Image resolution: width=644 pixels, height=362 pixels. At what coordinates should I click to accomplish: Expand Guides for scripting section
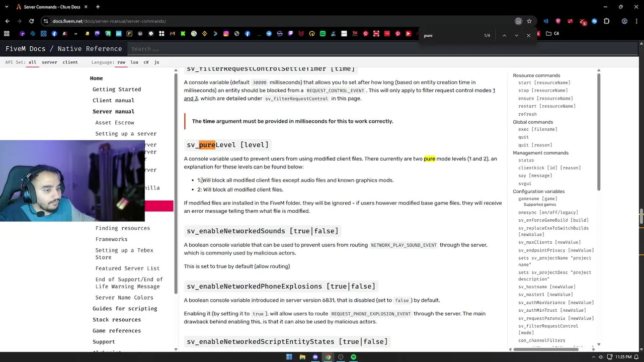(125, 309)
